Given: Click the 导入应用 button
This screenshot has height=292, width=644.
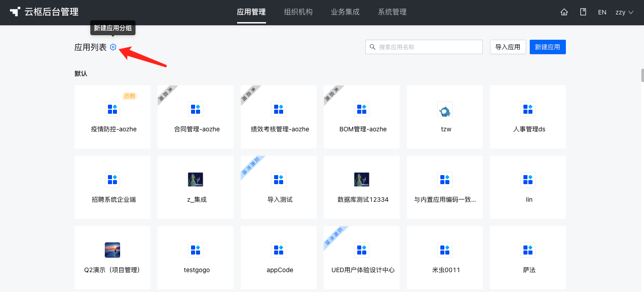Looking at the screenshot, I should [x=508, y=47].
